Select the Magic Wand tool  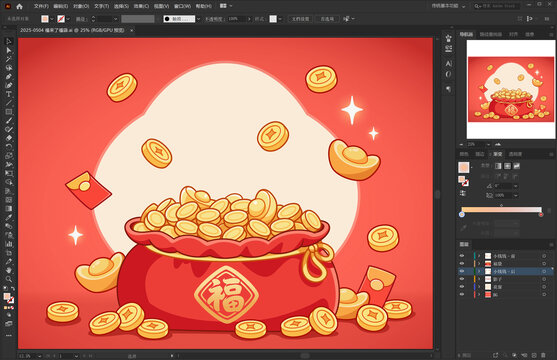point(9,59)
